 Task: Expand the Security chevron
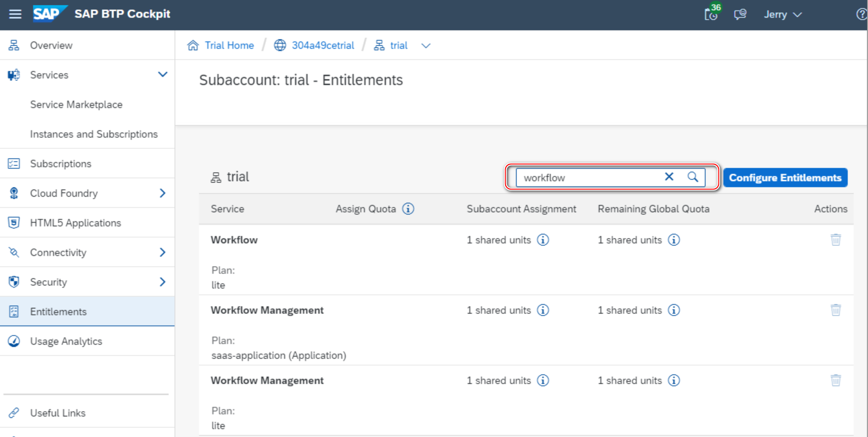click(x=162, y=282)
